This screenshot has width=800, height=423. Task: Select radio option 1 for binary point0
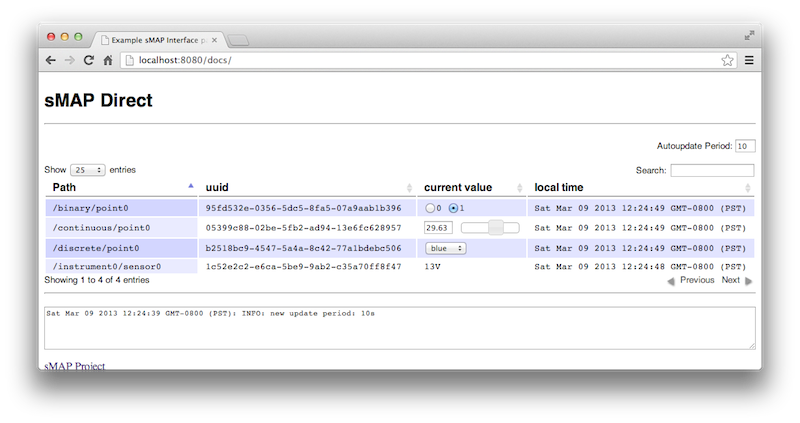click(453, 208)
